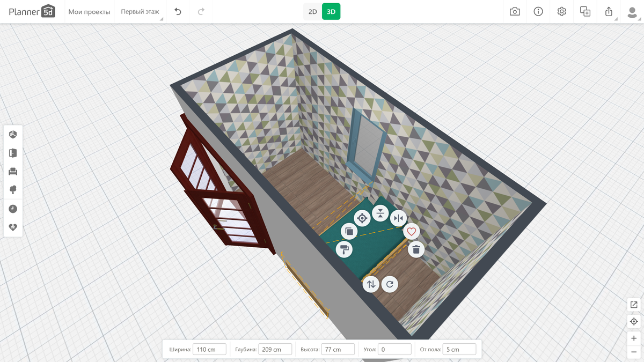Screen dimensions: 644x362
Task: Expand the Первый этаж floor dropdown
Action: click(x=140, y=12)
